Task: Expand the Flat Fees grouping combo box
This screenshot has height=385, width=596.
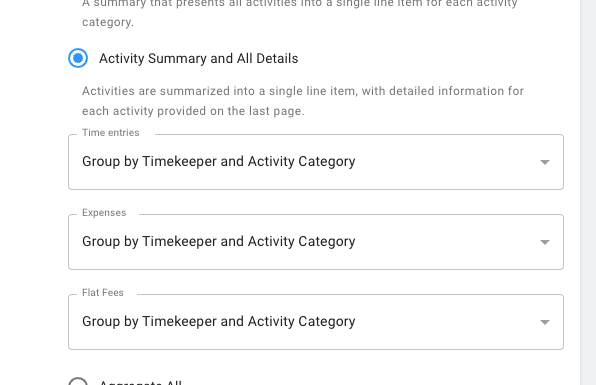Action: tap(316, 322)
